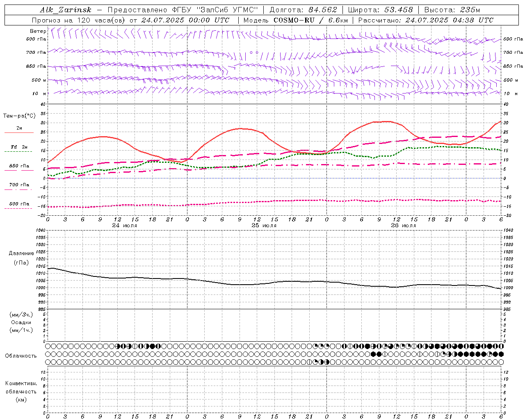Select the "Модель COSMO-RU / 6.6км" label
Image resolution: width=525 pixels, height=420 pixels.
coord(295,20)
